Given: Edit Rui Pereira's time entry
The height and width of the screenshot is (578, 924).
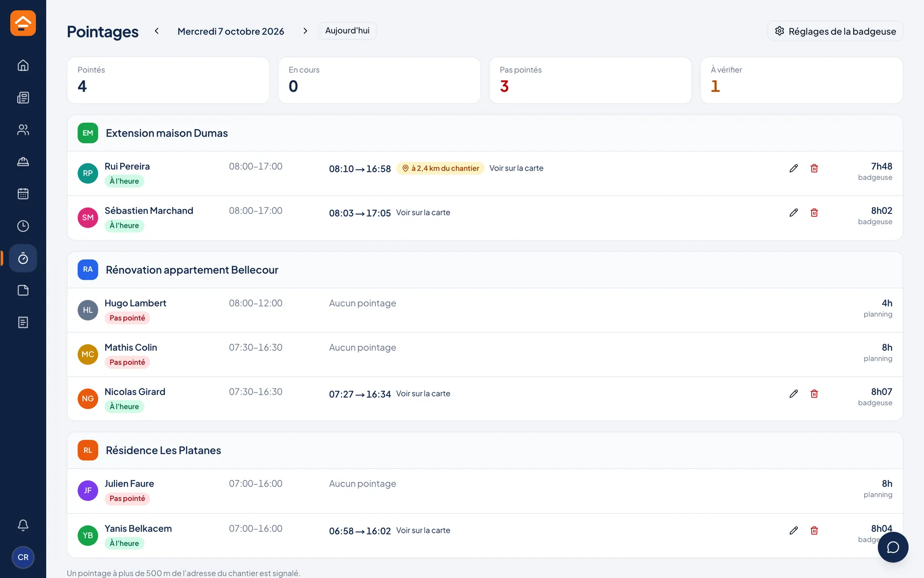Looking at the screenshot, I should (794, 168).
